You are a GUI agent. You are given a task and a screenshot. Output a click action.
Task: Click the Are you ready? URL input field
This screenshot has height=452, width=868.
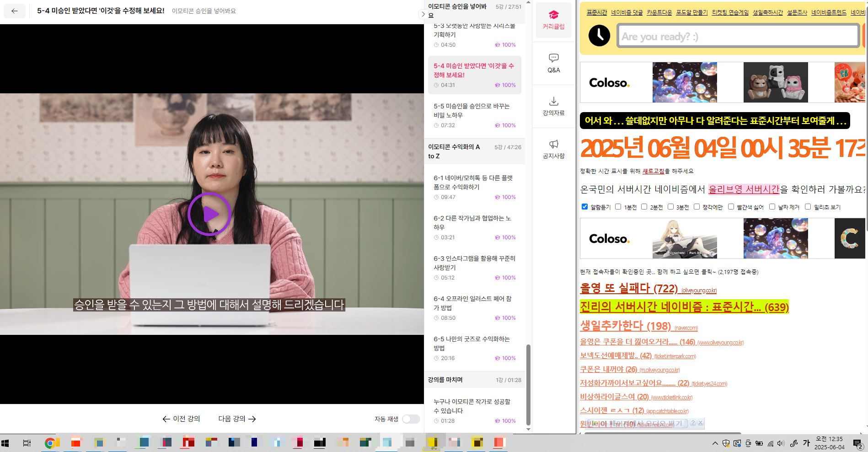click(x=738, y=36)
